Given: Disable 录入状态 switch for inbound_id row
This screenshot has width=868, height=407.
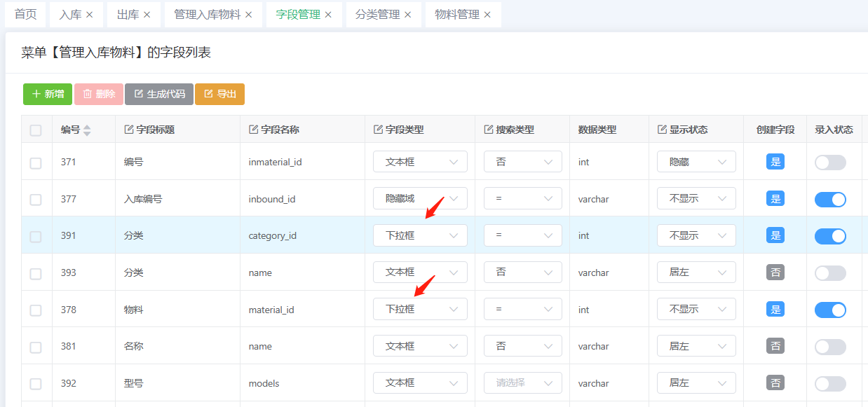Looking at the screenshot, I should click(830, 200).
